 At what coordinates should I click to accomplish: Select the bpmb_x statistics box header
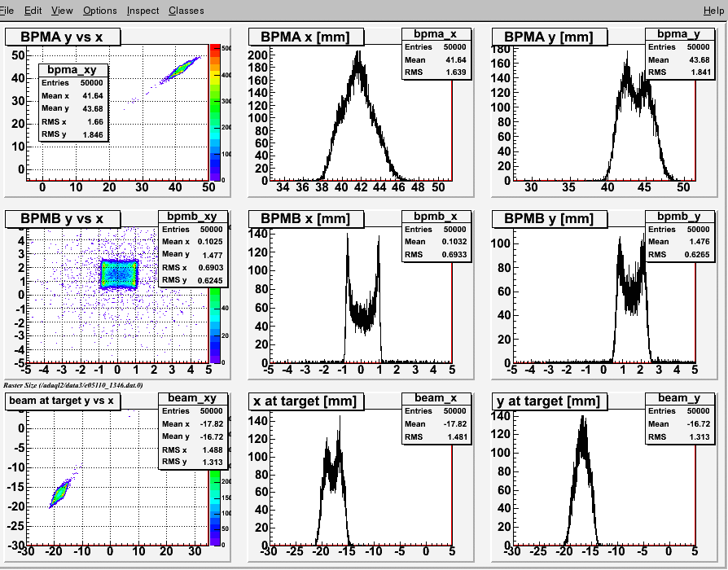(436, 217)
